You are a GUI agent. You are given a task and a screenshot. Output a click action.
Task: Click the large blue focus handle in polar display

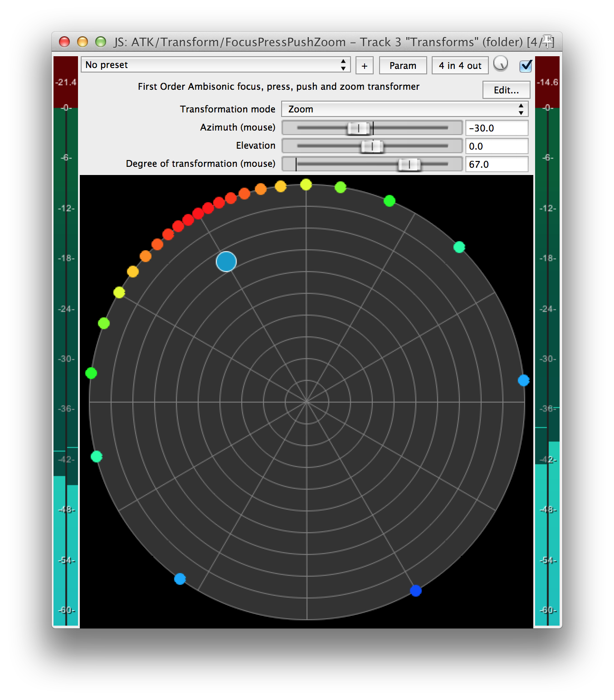point(226,262)
